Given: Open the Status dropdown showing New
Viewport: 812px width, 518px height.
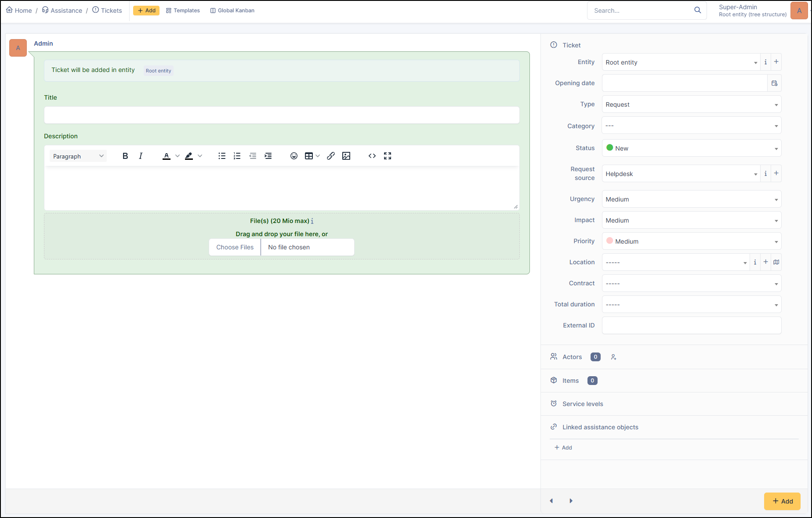Looking at the screenshot, I should (x=691, y=148).
